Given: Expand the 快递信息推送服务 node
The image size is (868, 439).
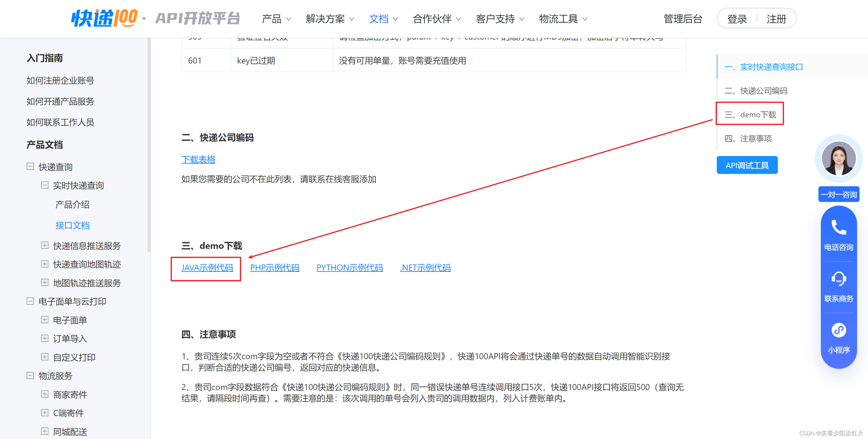Looking at the screenshot, I should click(44, 245).
